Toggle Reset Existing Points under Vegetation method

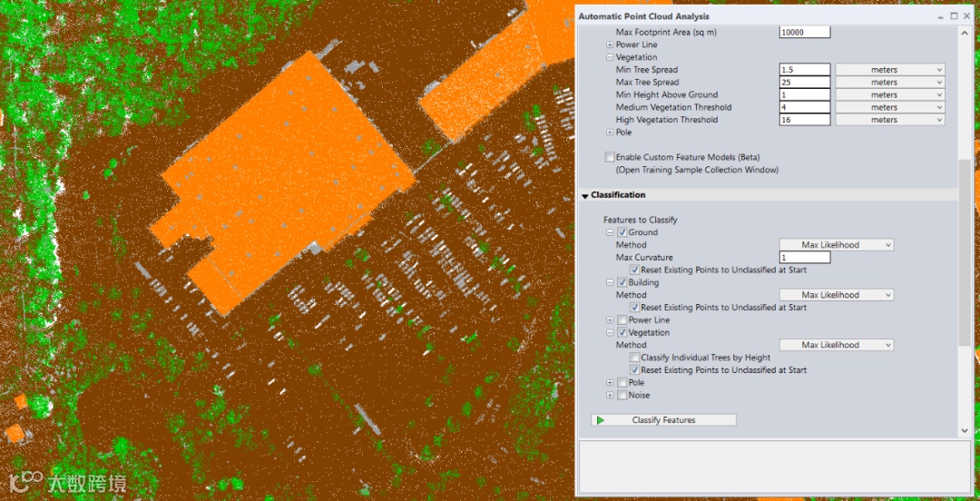click(x=634, y=369)
